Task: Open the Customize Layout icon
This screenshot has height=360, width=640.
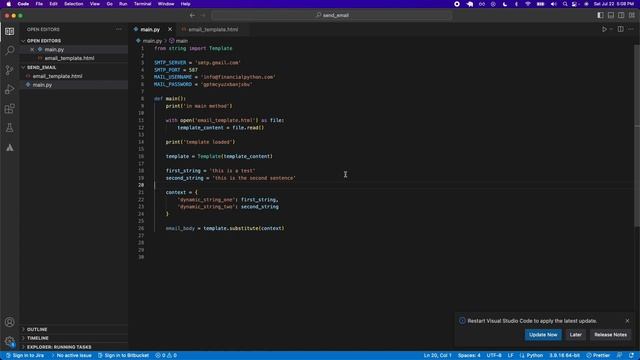Action: coord(631,15)
